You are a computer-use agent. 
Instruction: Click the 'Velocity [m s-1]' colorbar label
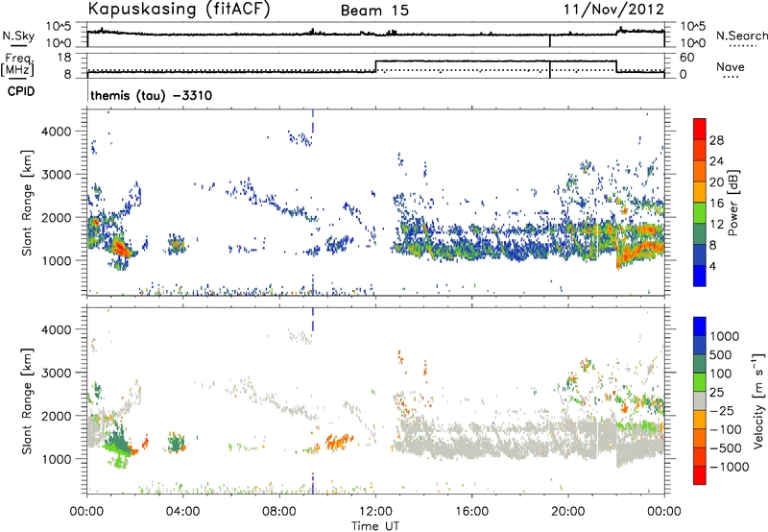coord(758,399)
